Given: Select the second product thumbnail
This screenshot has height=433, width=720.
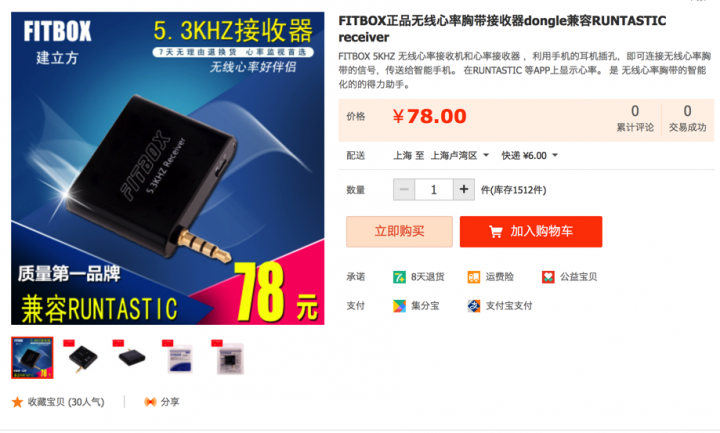Looking at the screenshot, I should tap(82, 358).
